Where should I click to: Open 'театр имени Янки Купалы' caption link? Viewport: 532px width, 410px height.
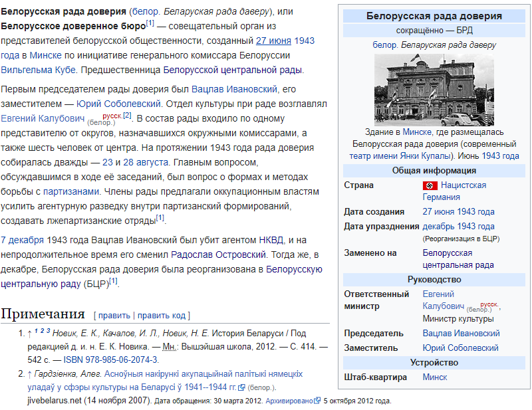400,156
